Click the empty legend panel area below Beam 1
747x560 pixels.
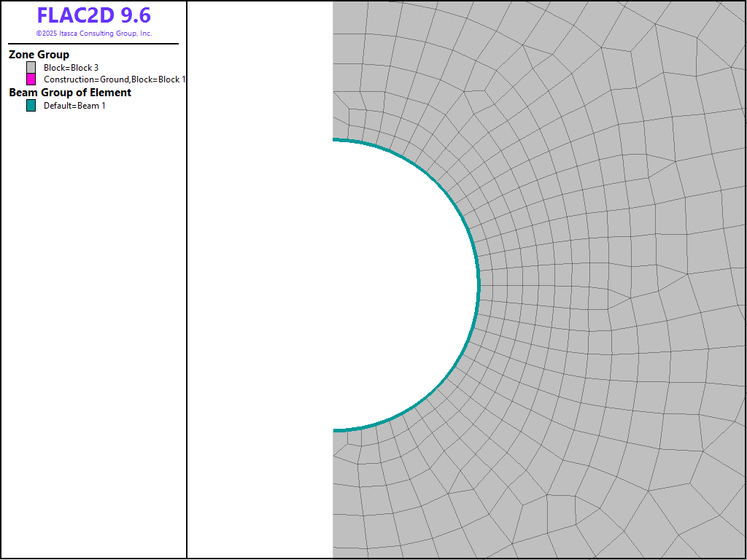point(93,328)
